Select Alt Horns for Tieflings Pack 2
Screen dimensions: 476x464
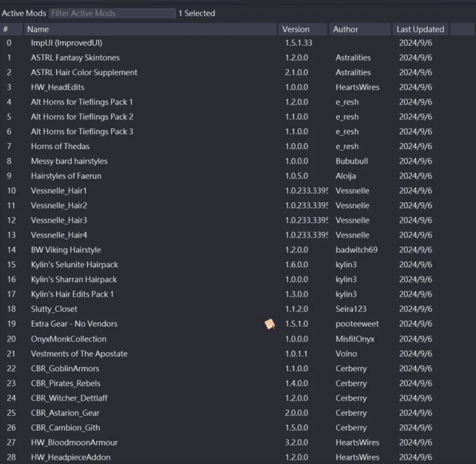click(82, 117)
